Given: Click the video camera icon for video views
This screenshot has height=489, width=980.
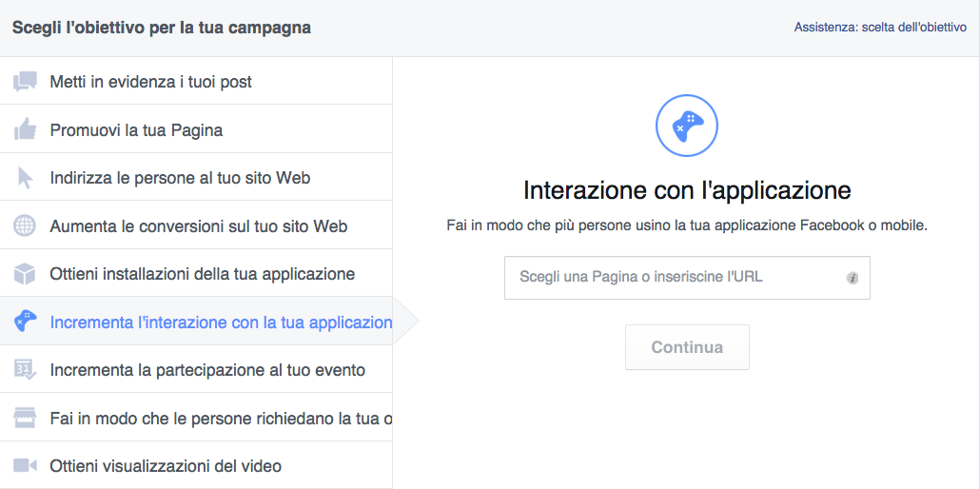Looking at the screenshot, I should pyautogui.click(x=25, y=466).
